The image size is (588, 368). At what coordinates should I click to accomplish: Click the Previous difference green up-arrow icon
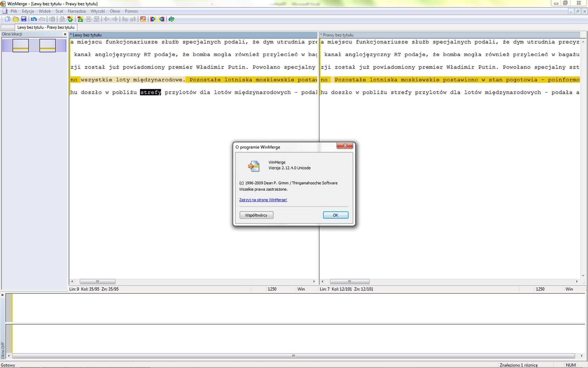(x=70, y=19)
